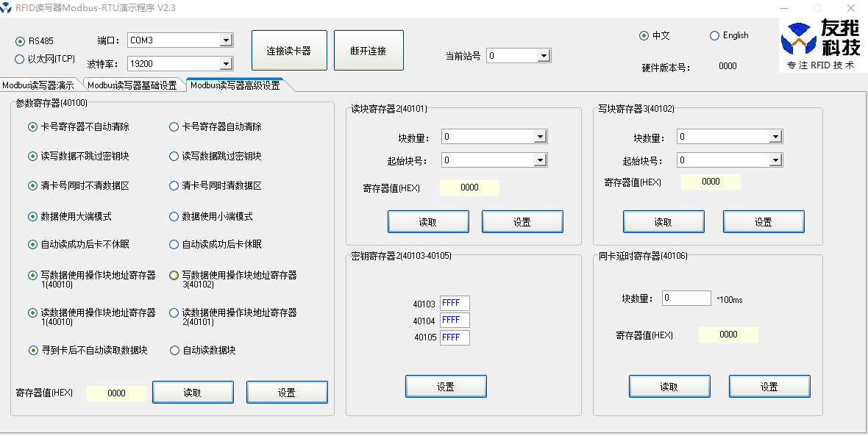Switch to Modbus读写器演示 tab
Viewport: 868px width, 436px height.
click(x=39, y=85)
